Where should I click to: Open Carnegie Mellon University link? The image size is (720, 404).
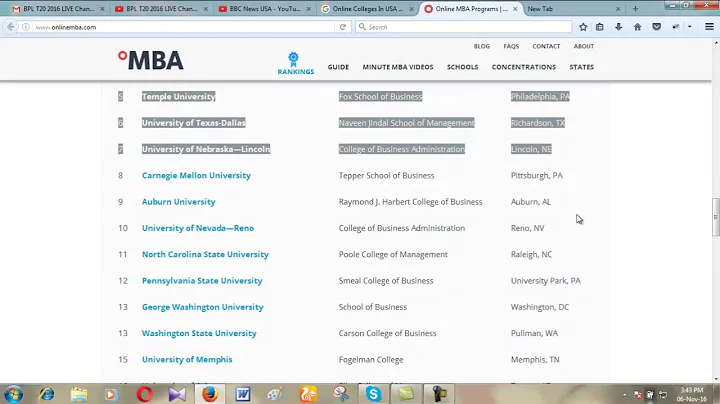196,175
